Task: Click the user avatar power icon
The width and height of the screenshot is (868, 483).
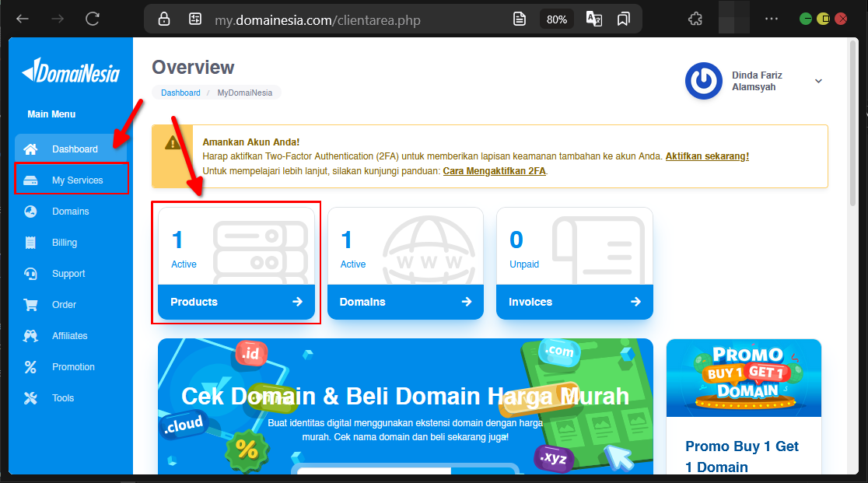Action: tap(704, 81)
